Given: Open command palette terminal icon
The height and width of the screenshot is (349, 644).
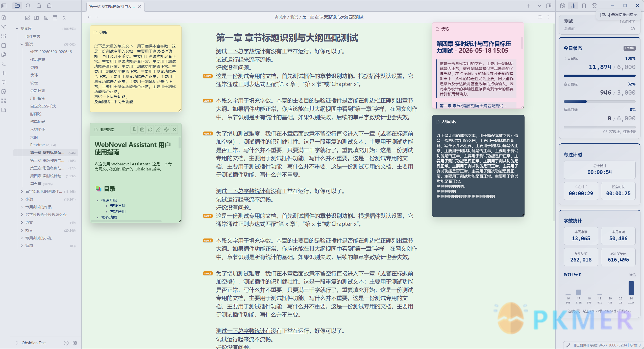Looking at the screenshot, I should point(4,64).
